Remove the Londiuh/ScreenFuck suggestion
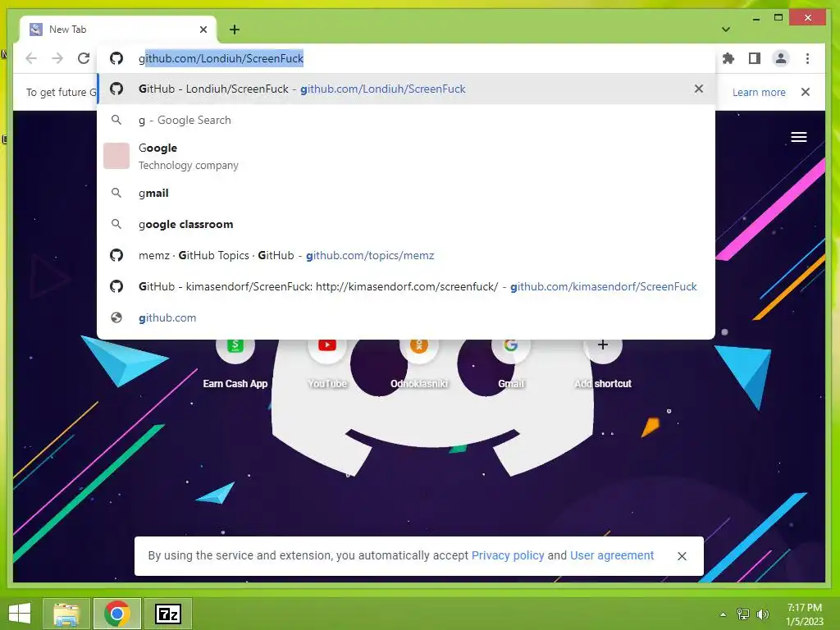This screenshot has height=630, width=840. click(x=699, y=89)
